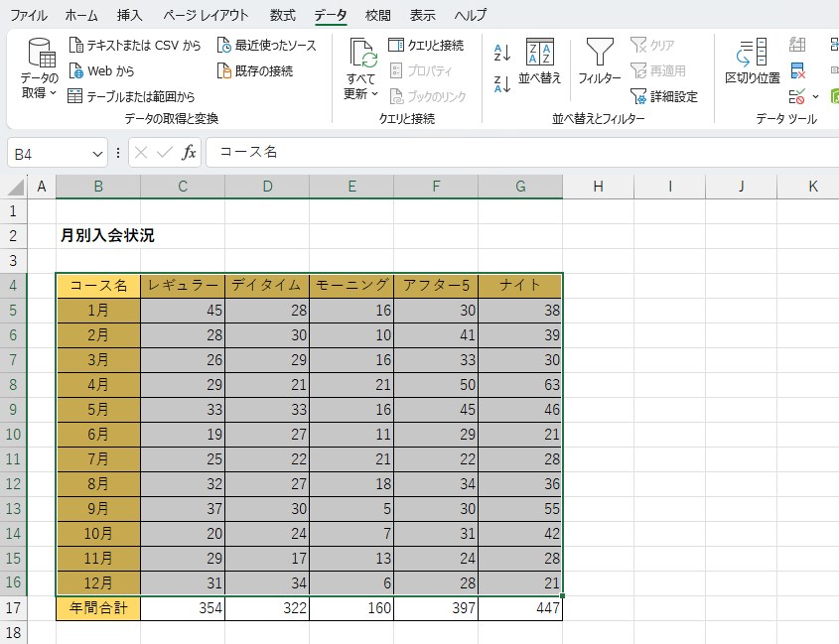The width and height of the screenshot is (839, 644).
Task: Click the remove duplicates icon in データ ツール
Action: click(797, 70)
